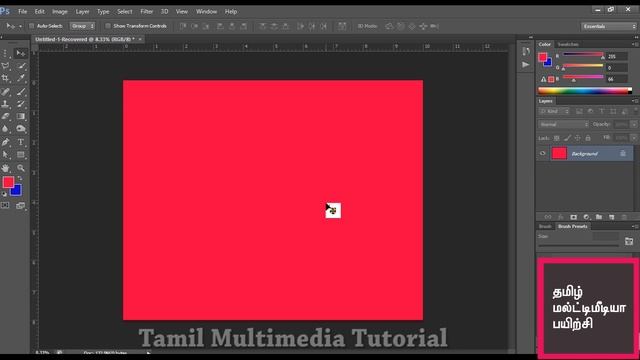Toggle lock position
The height and width of the screenshot is (360, 640).
578,138
